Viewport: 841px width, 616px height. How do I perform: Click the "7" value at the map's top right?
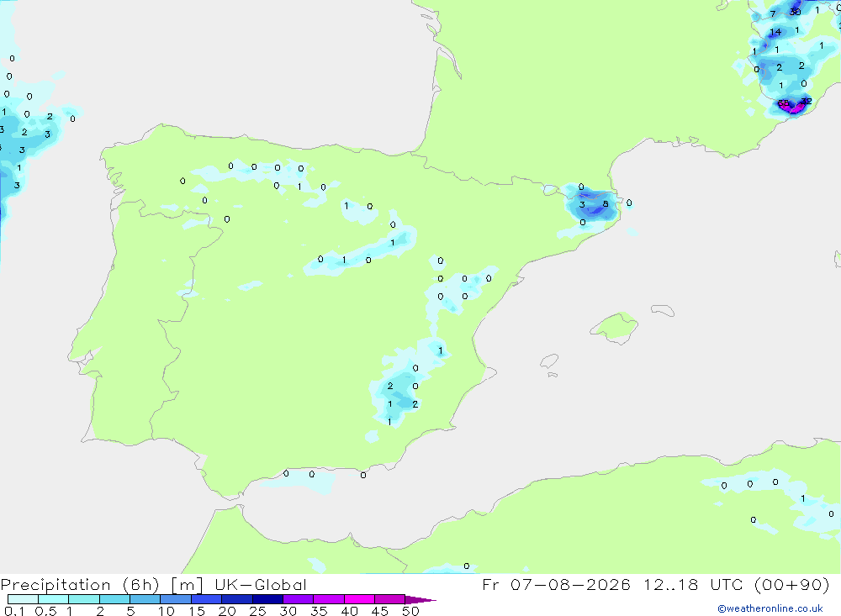click(773, 14)
